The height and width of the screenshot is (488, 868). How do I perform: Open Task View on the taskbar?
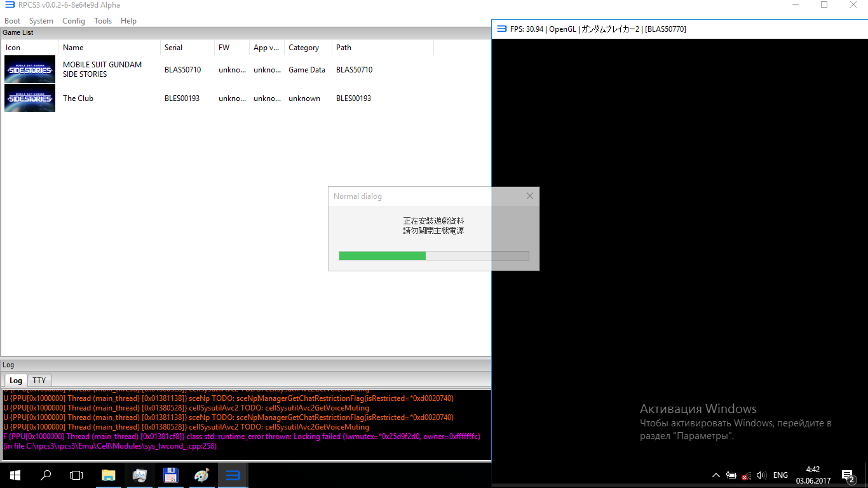coord(76,475)
